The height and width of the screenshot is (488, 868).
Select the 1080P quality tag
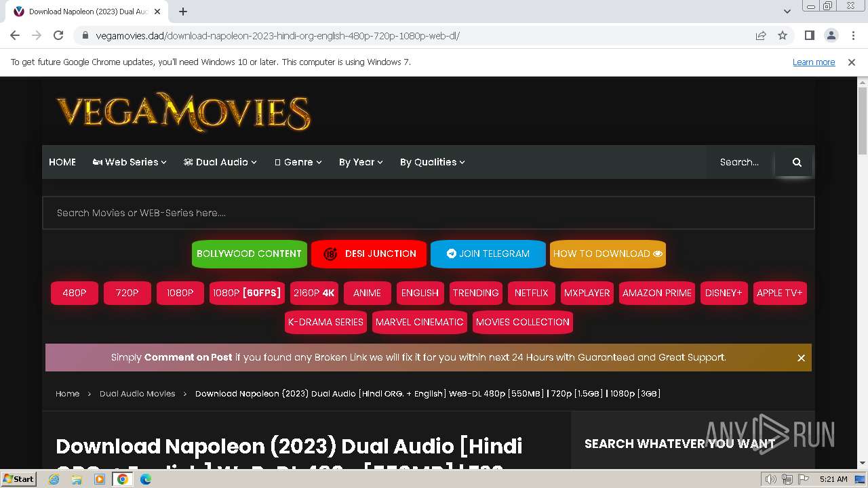point(180,293)
